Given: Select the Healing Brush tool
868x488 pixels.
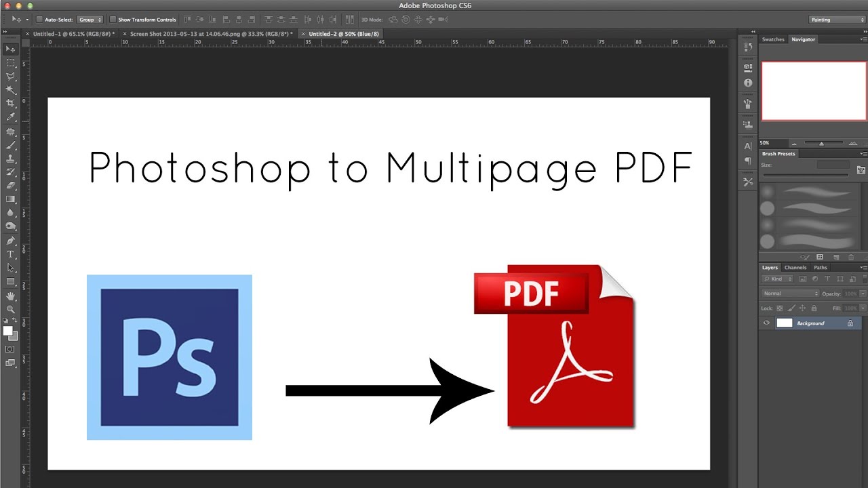Looking at the screenshot, I should pyautogui.click(x=10, y=132).
